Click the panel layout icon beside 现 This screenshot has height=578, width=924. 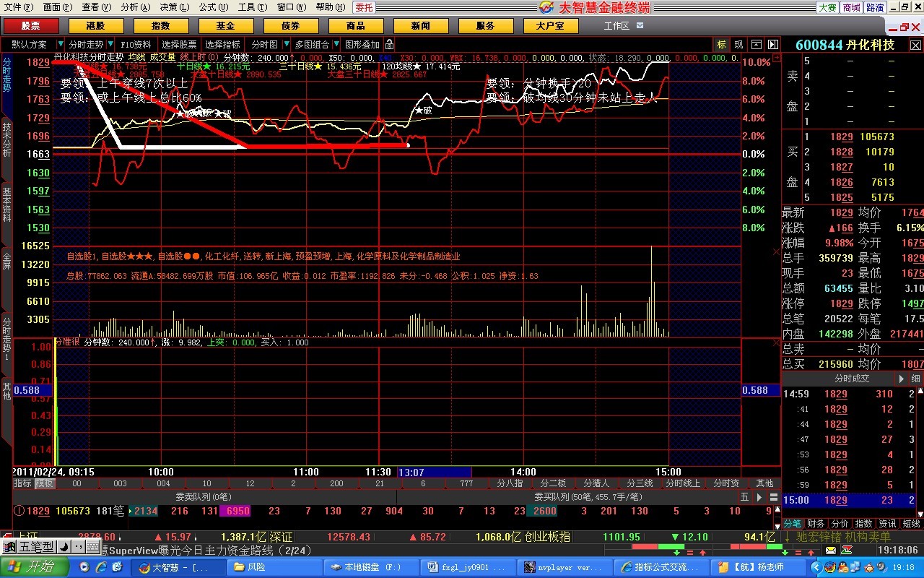[756, 45]
